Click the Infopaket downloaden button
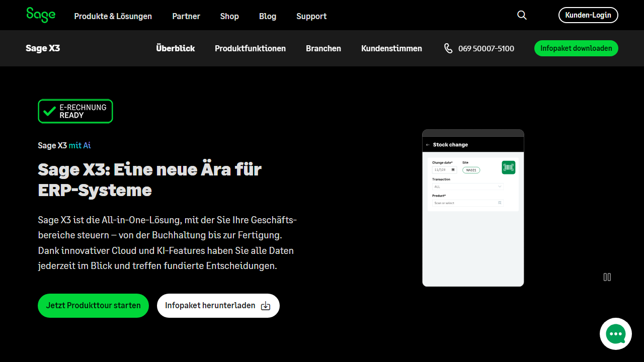Image resolution: width=644 pixels, height=362 pixels. [x=576, y=48]
